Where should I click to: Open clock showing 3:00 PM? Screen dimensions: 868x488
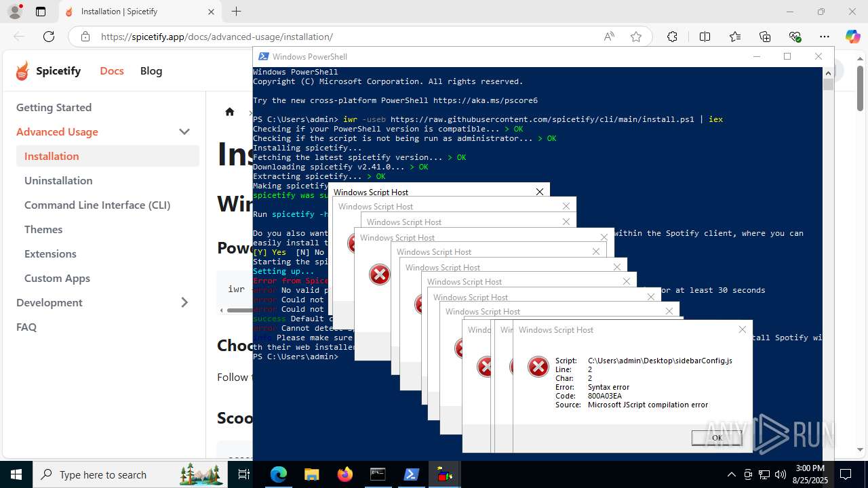810,474
